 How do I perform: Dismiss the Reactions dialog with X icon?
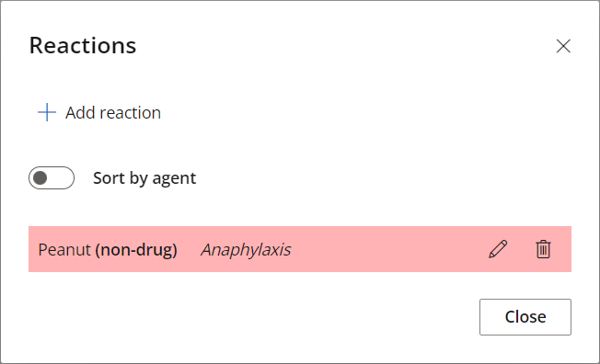coord(563,46)
